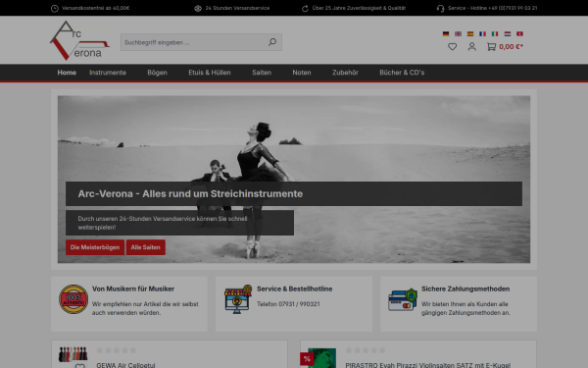Click the headset icon beside Service-Hotline
This screenshot has height=368, width=588.
(441, 8)
